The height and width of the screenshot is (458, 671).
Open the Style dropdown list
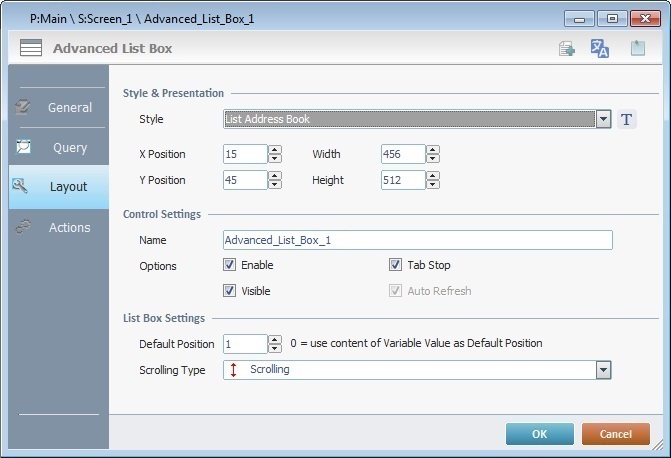pyautogui.click(x=603, y=119)
